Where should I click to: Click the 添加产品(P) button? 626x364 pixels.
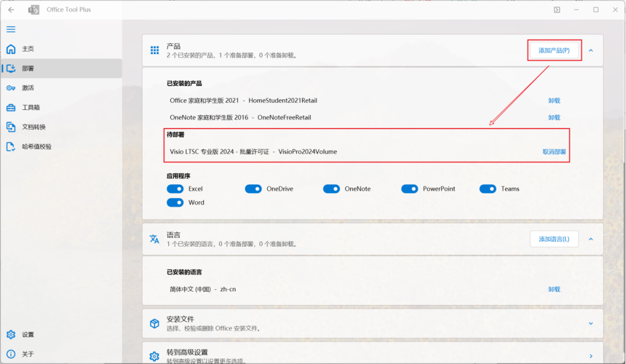coord(554,50)
